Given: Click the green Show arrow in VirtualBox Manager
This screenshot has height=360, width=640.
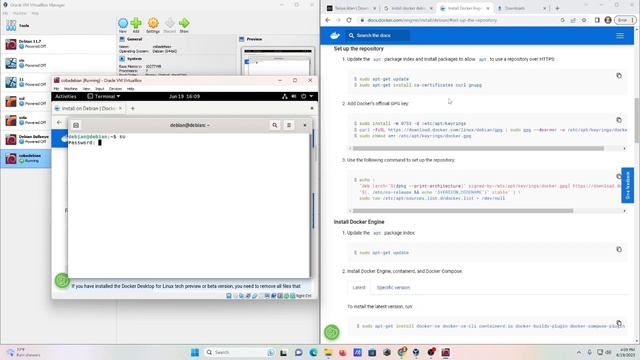Looking at the screenshot, I should pyautogui.click(x=184, y=25).
